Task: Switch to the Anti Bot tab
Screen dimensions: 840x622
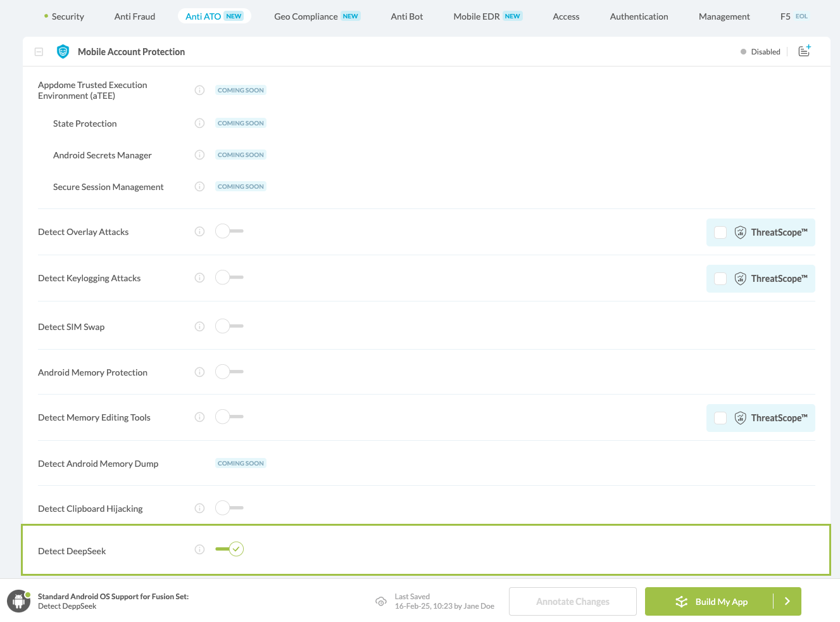Action: (x=406, y=16)
